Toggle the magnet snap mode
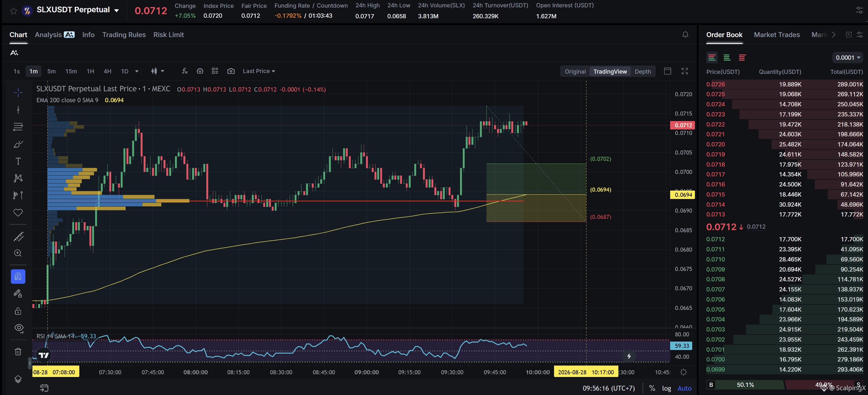Image resolution: width=868 pixels, height=395 pixels. click(x=18, y=277)
